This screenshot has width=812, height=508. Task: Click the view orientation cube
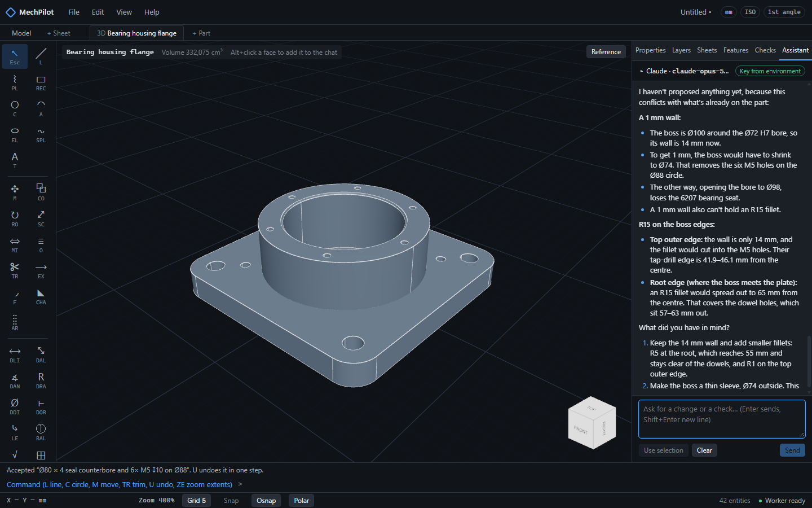point(592,423)
